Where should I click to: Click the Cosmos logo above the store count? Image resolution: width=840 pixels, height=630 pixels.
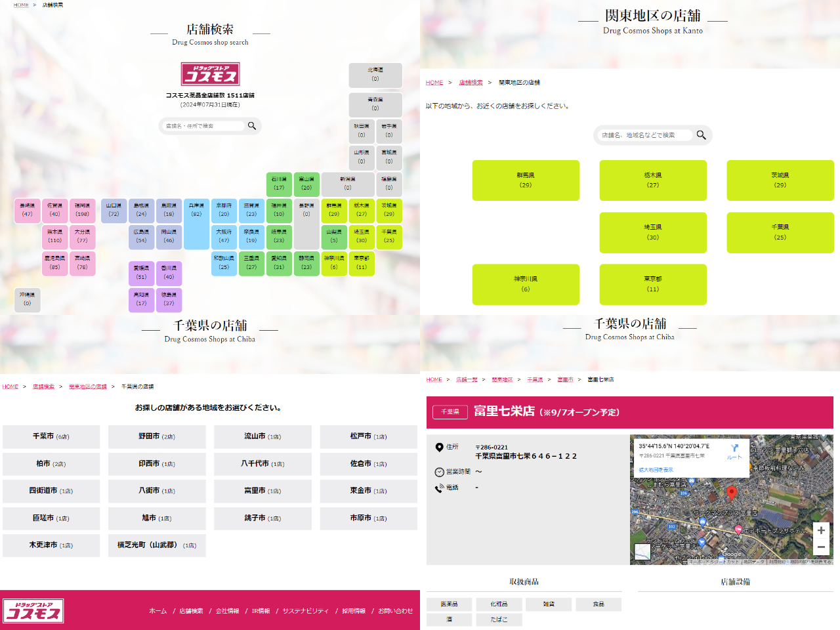(210, 74)
